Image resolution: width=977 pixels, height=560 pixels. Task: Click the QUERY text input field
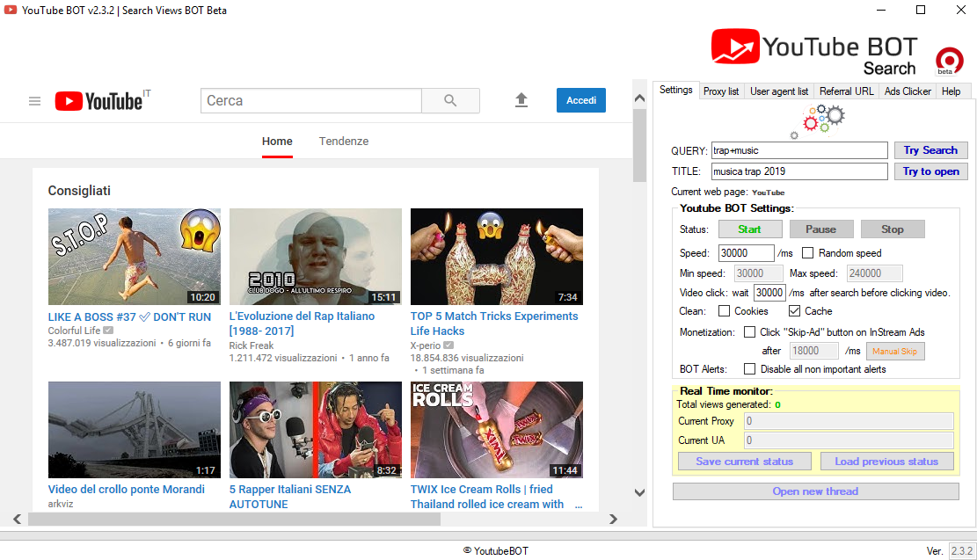tap(798, 150)
